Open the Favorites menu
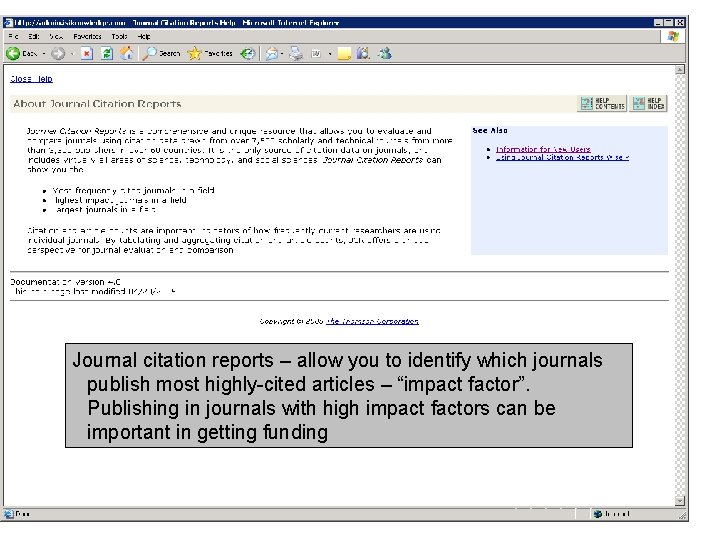Viewport: 720px width, 540px height. tap(87, 36)
